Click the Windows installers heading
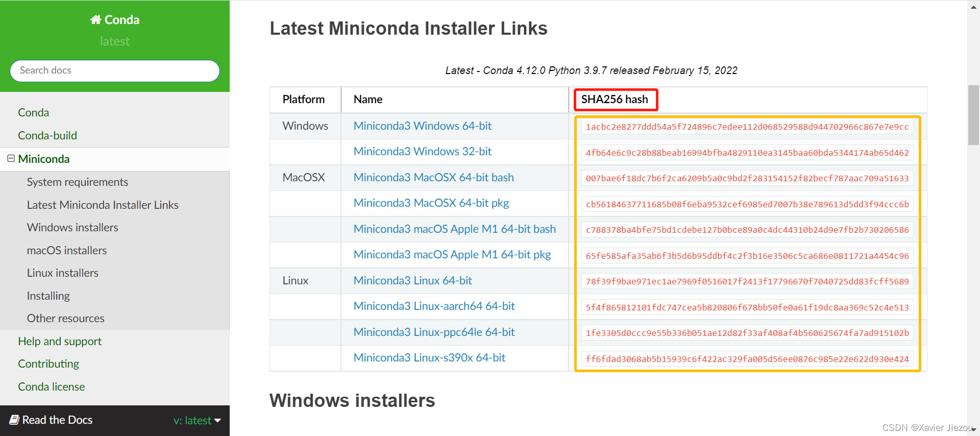Viewport: 980px width, 436px height. coord(352,400)
